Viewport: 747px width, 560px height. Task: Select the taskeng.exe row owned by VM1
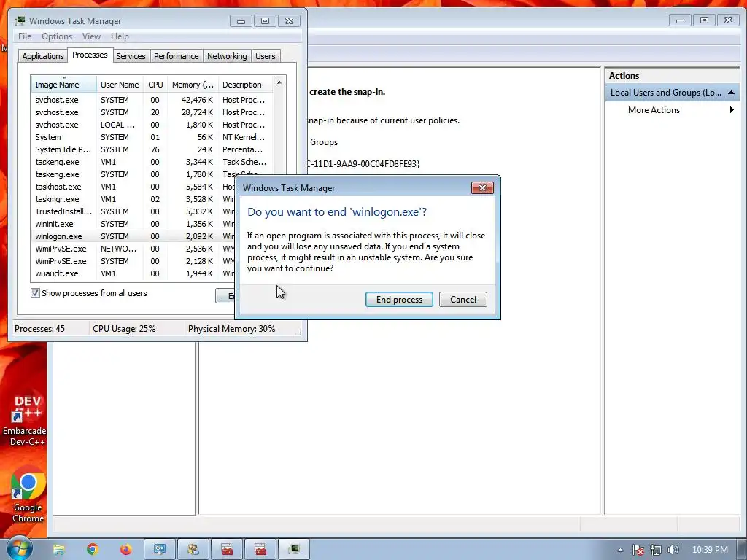click(152, 162)
